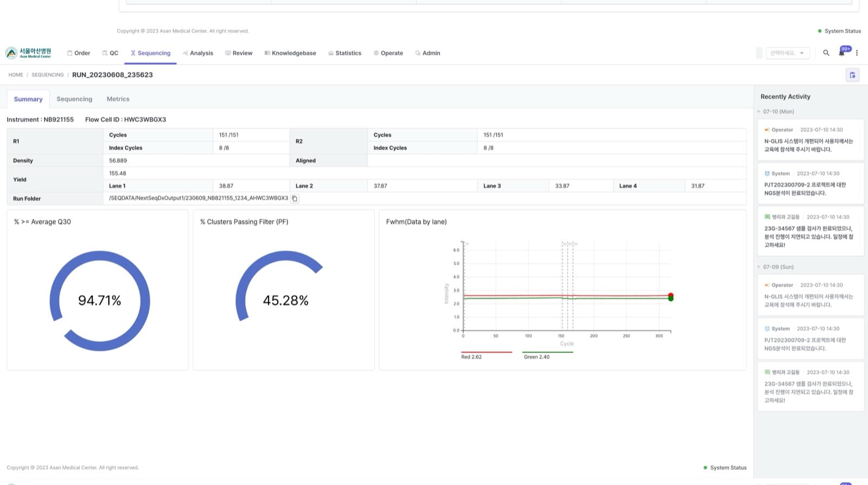
Task: Select the Lane 4 yield value 31.87
Action: (698, 186)
